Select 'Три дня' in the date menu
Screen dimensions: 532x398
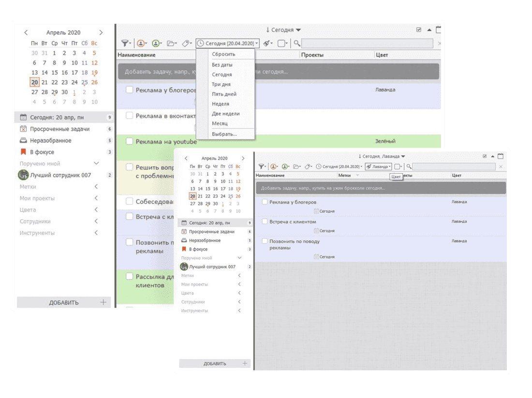pyautogui.click(x=221, y=84)
